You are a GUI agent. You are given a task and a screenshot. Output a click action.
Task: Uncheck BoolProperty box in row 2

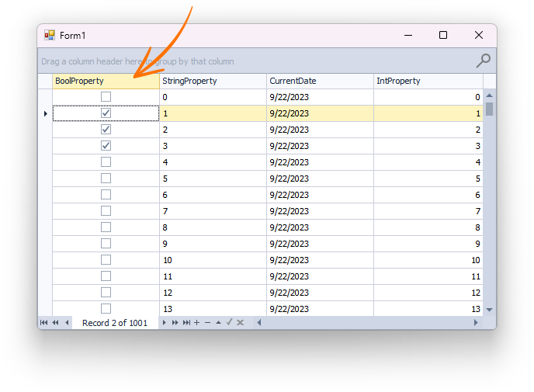tap(106, 130)
